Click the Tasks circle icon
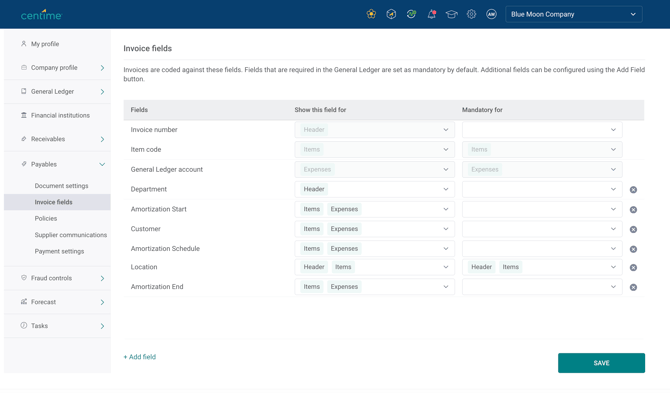This screenshot has width=670, height=393. coord(24,326)
